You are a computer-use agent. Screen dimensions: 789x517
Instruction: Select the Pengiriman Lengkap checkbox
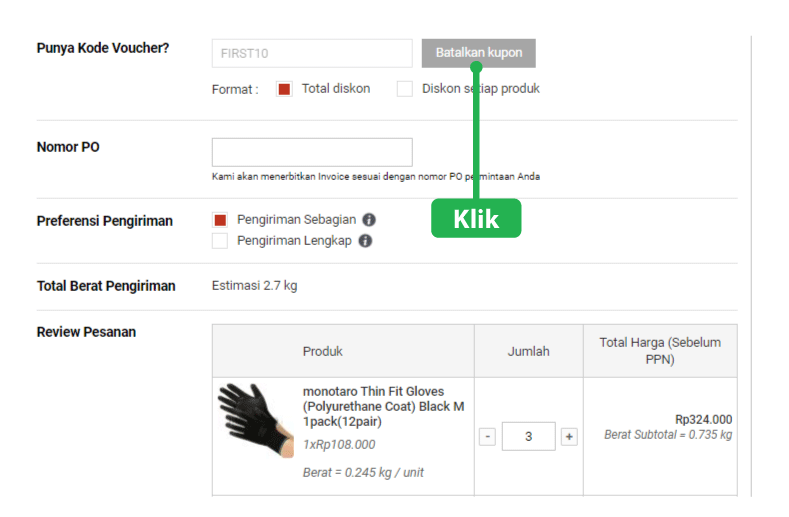pos(220,241)
